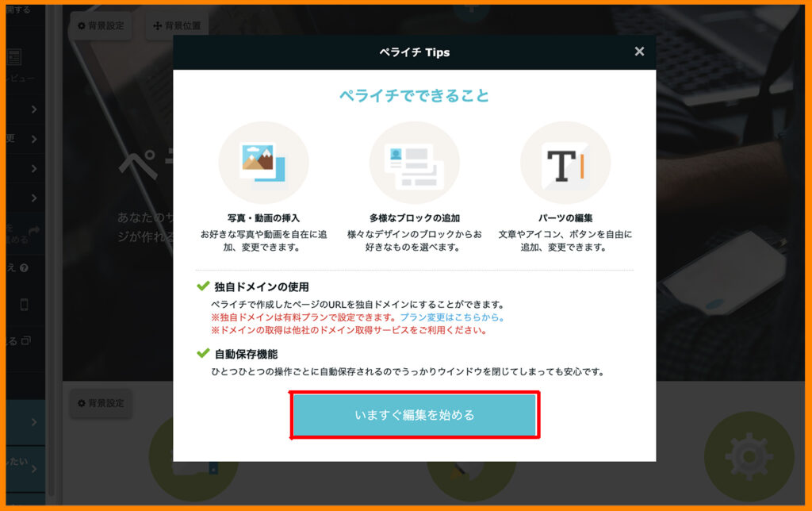Image resolution: width=812 pixels, height=511 pixels.
Task: Click the 写真・動画の挿入 heading
Action: [x=263, y=218]
